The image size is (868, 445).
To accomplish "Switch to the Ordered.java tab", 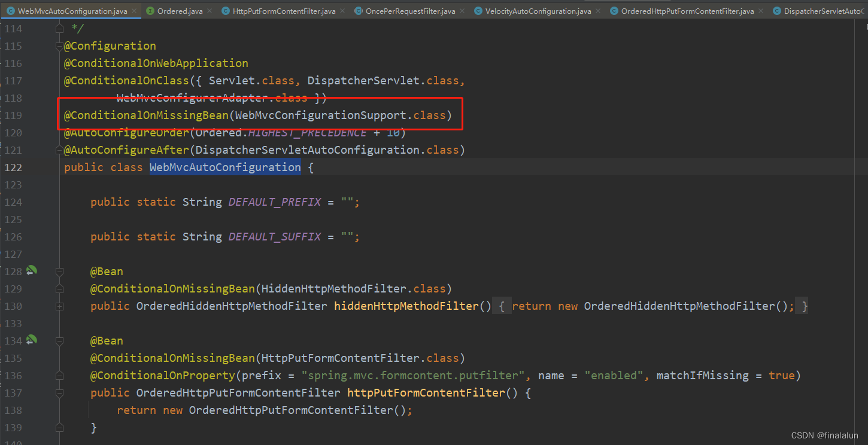I will point(181,10).
